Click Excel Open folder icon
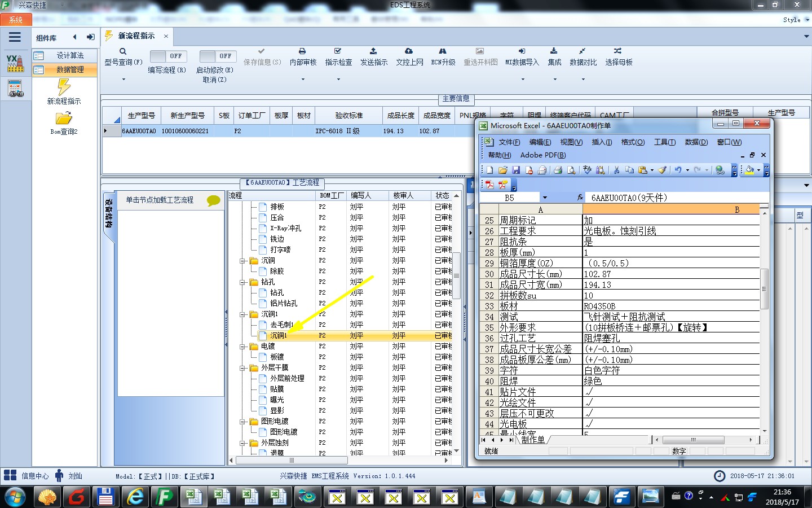 pyautogui.click(x=502, y=170)
